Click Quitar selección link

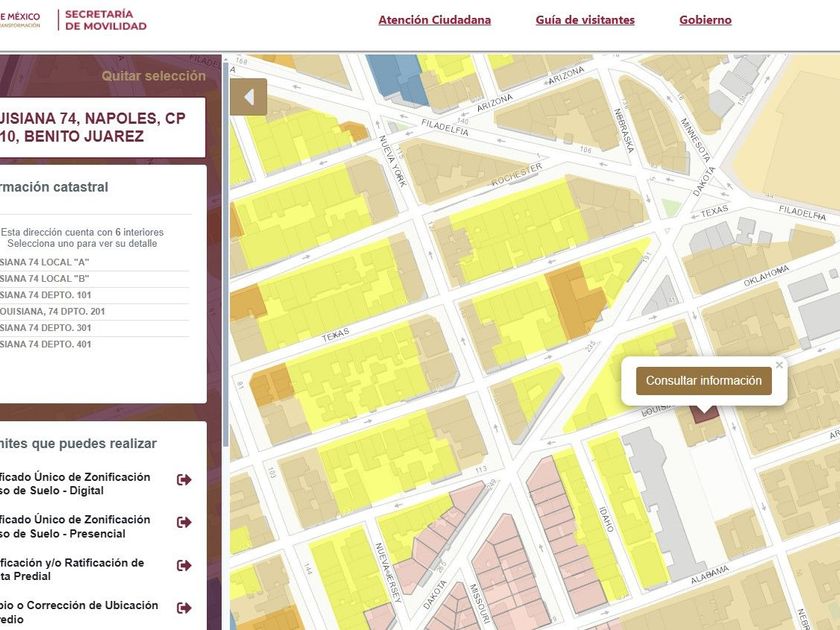coord(153,76)
